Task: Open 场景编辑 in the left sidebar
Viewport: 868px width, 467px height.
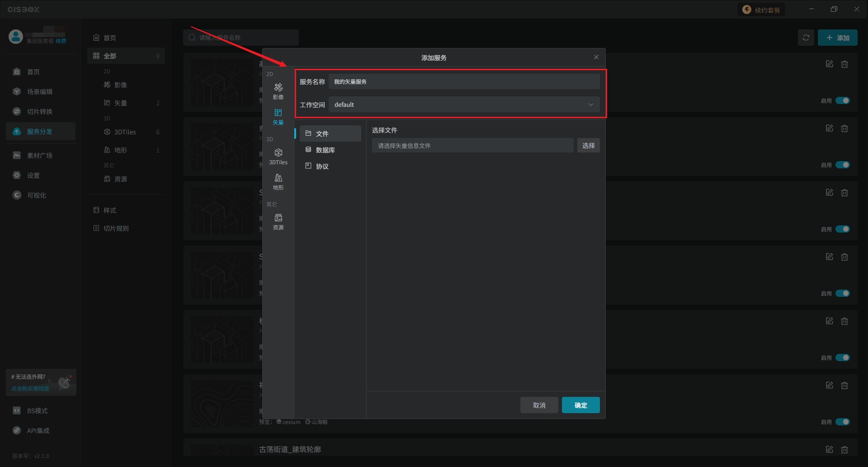Action: 40,92
